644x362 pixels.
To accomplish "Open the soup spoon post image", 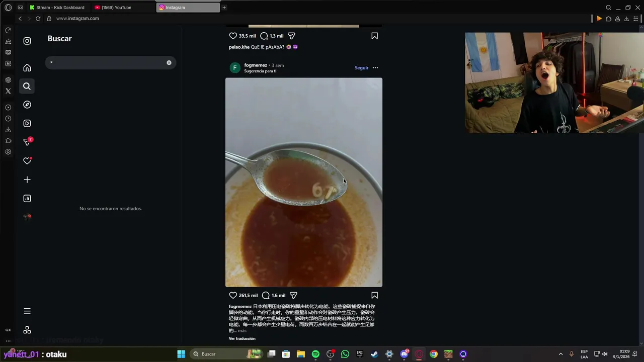I will pos(304,182).
